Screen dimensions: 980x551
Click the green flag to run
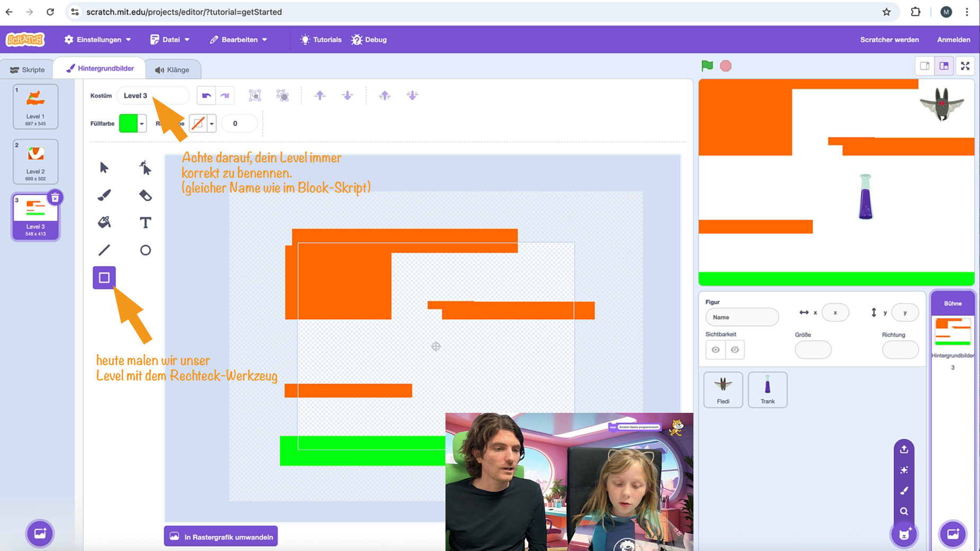coord(707,66)
